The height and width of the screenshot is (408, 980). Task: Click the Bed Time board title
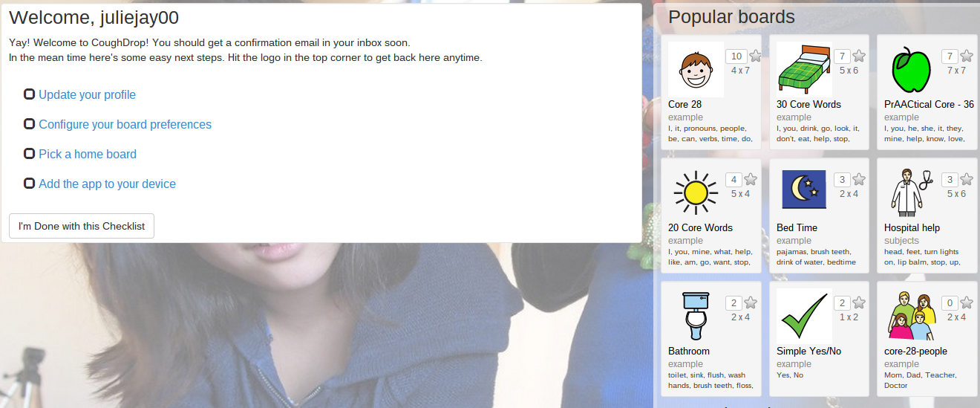point(797,228)
